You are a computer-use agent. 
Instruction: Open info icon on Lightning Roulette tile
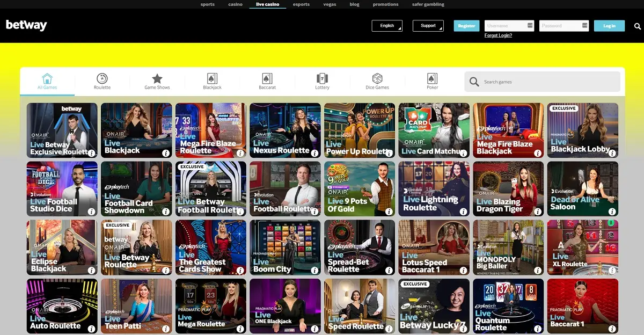[x=463, y=212]
